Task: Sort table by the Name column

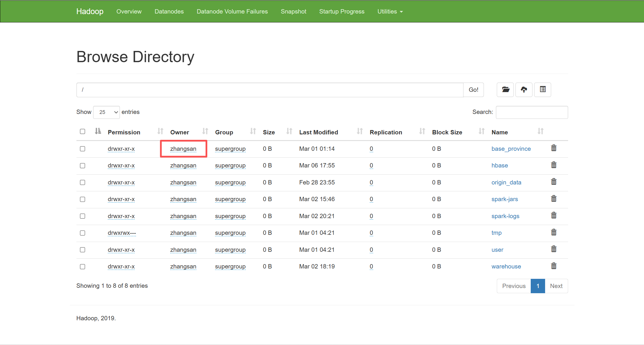Action: 517,132
